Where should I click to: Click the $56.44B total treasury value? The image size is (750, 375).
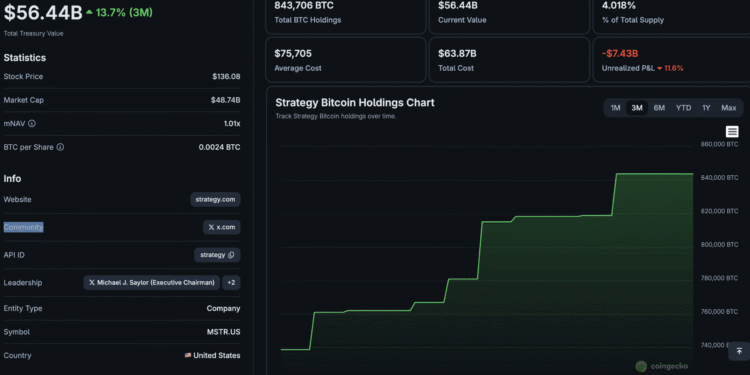pos(43,13)
